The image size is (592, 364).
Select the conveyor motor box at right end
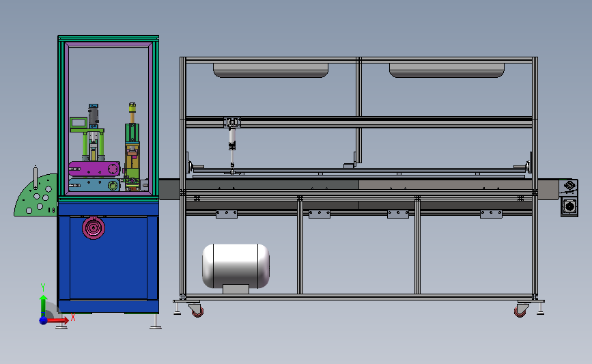569,206
